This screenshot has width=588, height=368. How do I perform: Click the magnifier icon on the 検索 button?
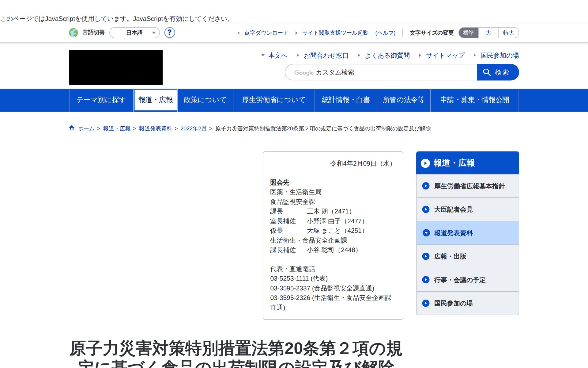(x=487, y=72)
